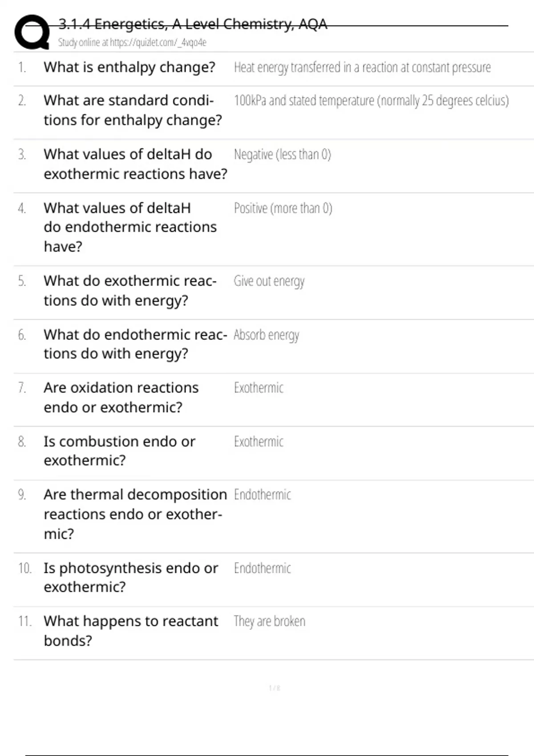Viewport: 534px width, 756px height.
Task: Select question 8 about combustion
Action: 119,450
